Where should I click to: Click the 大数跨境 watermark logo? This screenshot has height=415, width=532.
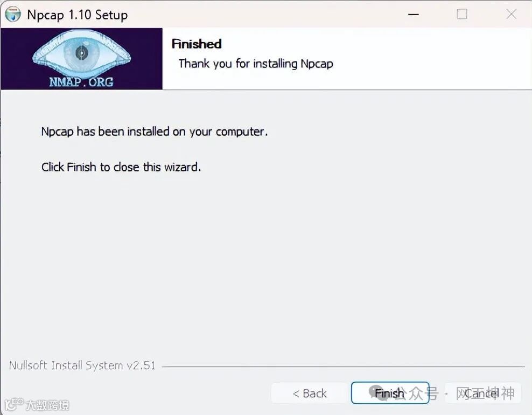click(37, 404)
